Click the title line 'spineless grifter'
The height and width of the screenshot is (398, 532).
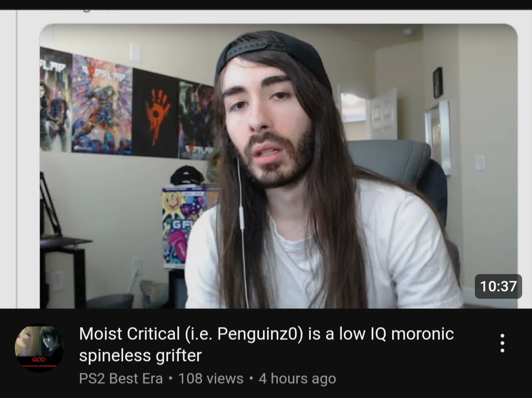(140, 356)
